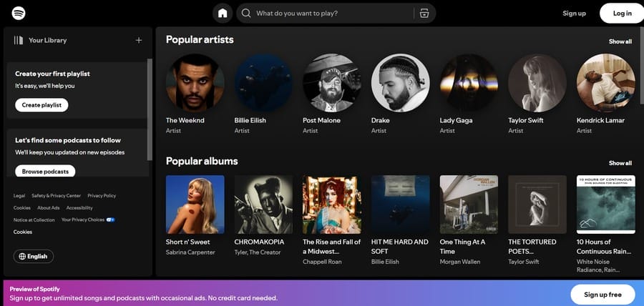Open the English language selector
The image size is (644, 306).
point(33,257)
